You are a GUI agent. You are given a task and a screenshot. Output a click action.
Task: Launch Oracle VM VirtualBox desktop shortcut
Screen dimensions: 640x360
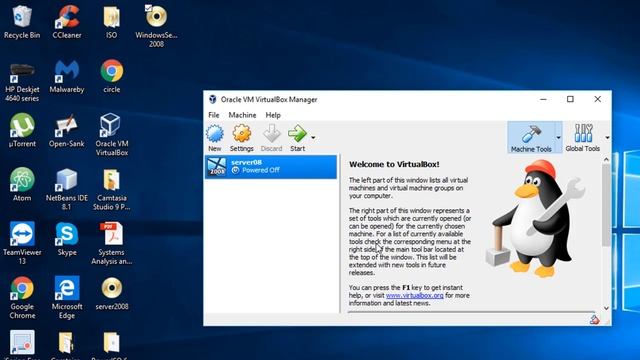coord(111,135)
